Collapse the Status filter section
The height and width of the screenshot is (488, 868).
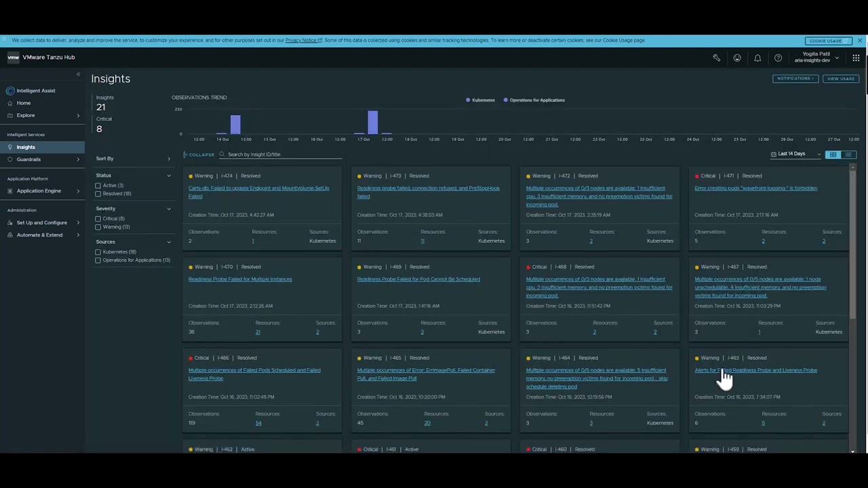[x=169, y=176]
